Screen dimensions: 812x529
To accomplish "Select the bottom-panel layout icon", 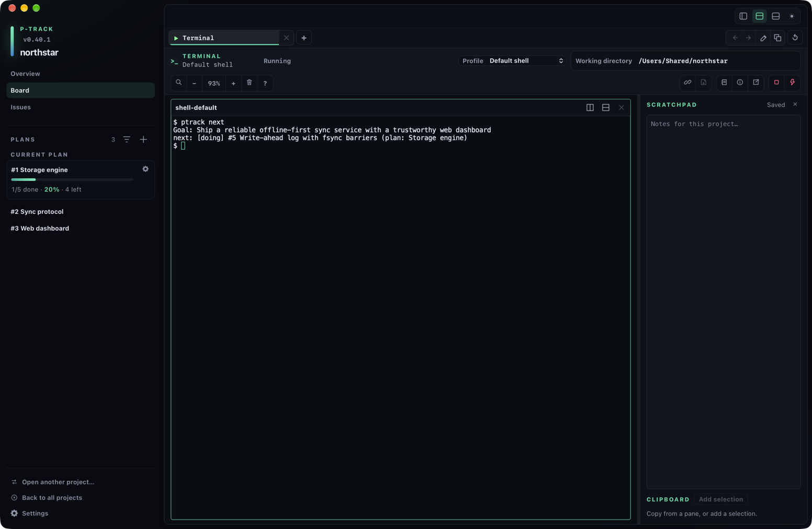I will click(x=775, y=16).
